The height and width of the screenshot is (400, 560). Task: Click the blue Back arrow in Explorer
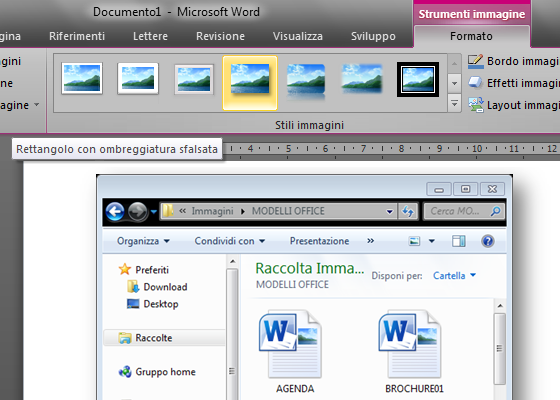pos(115,212)
